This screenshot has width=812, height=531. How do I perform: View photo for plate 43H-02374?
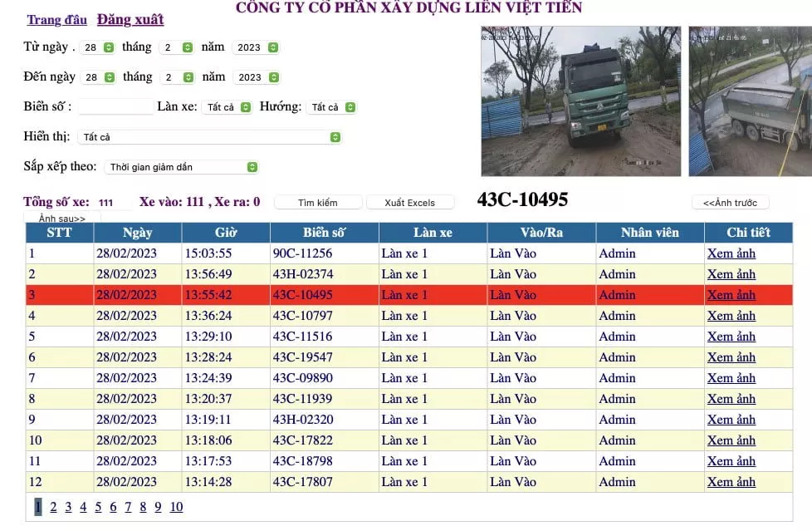click(731, 274)
